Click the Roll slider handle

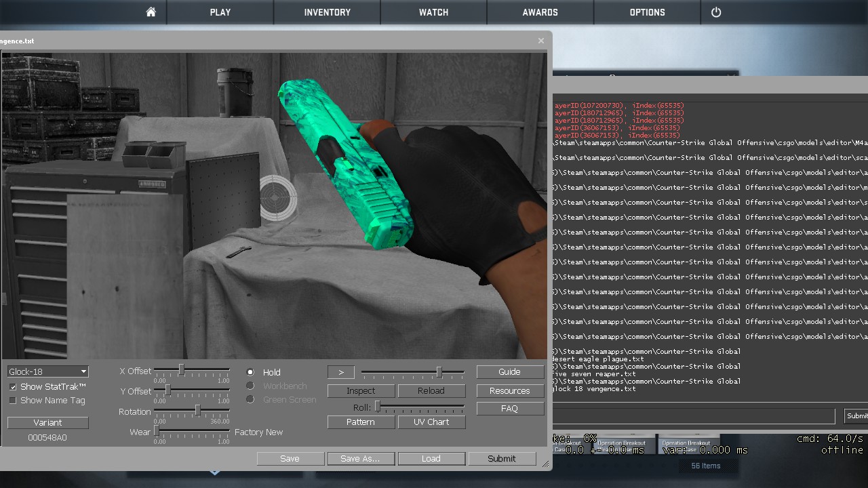pos(378,407)
